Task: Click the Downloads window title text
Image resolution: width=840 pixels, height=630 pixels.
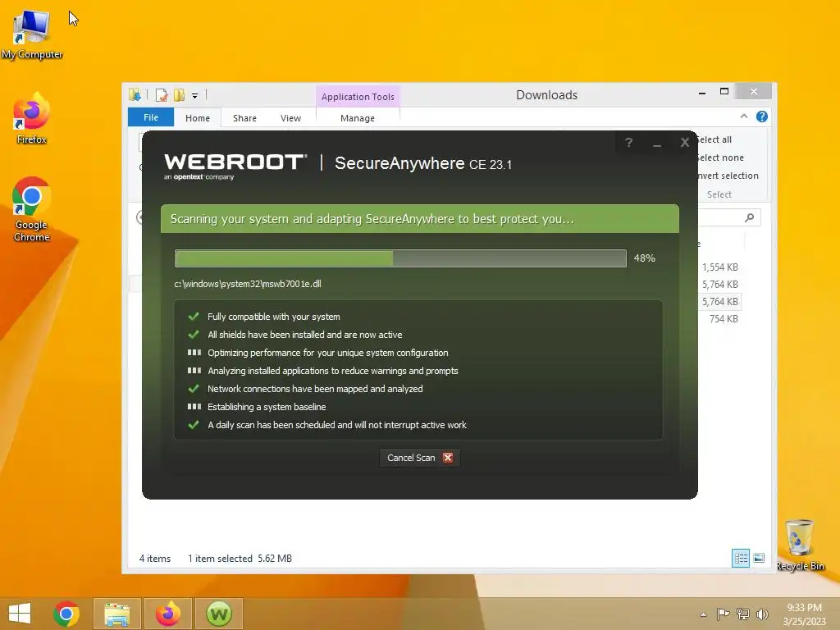Action: [546, 95]
